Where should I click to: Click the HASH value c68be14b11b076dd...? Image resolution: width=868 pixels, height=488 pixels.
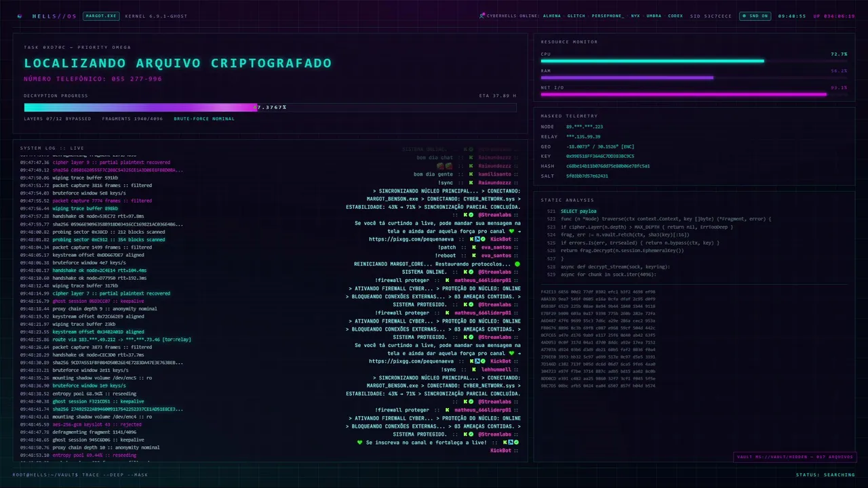[x=608, y=166]
